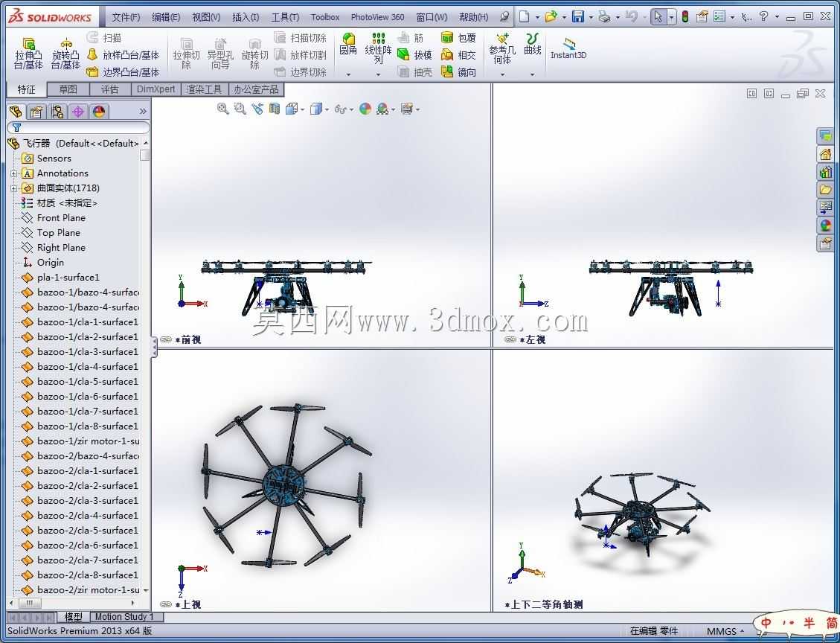Open the DisplayManager tab icon
The width and height of the screenshot is (840, 643).
coord(99,112)
